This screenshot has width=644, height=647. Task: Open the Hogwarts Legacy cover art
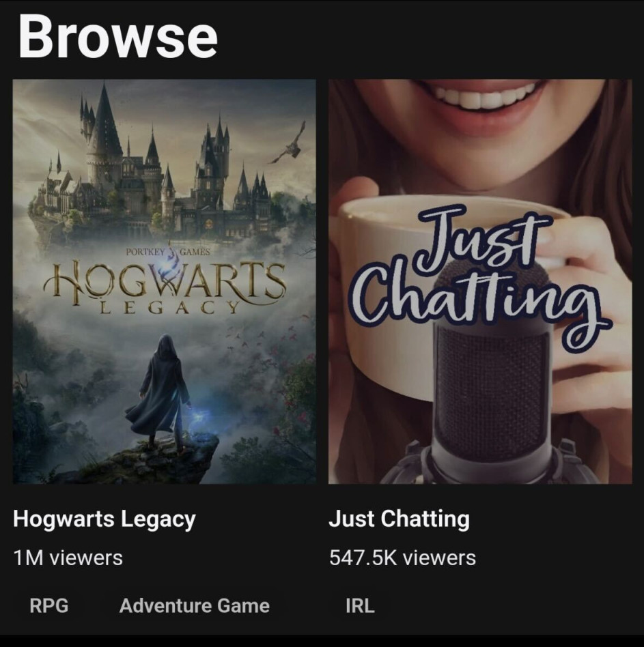pos(165,281)
